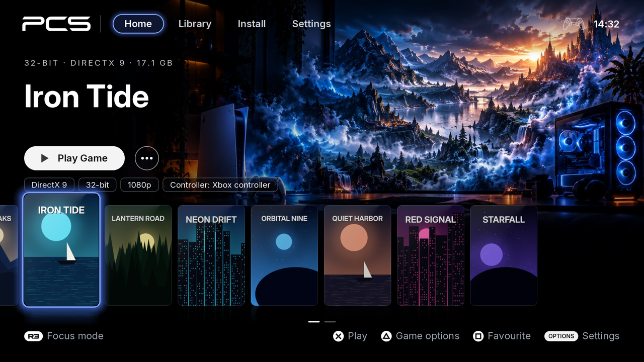Pick the Red Signal game card

tap(431, 255)
